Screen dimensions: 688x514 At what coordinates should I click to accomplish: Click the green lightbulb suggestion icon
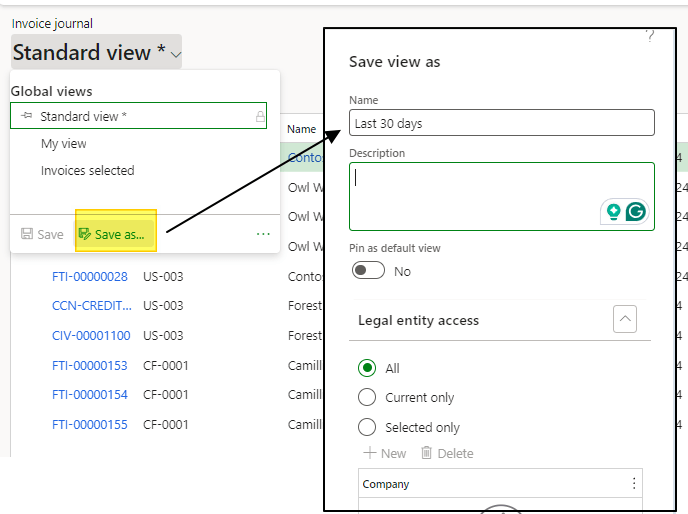point(613,211)
